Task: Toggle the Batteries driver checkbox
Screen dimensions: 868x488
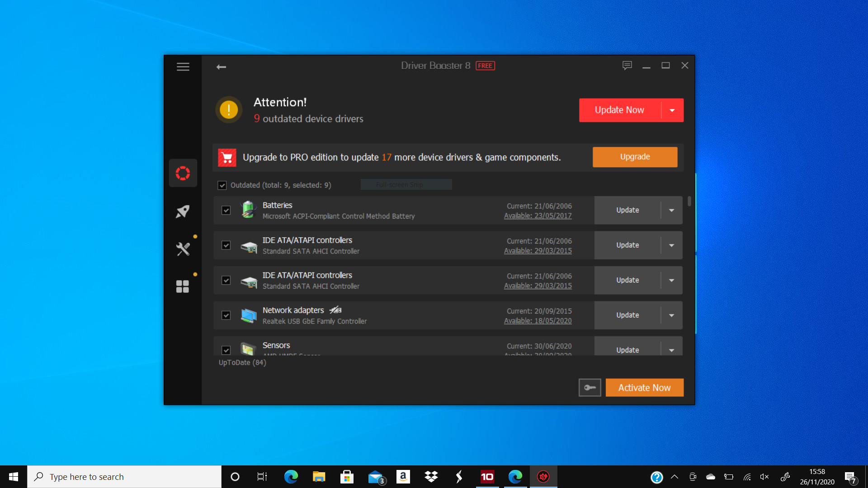Action: [226, 210]
